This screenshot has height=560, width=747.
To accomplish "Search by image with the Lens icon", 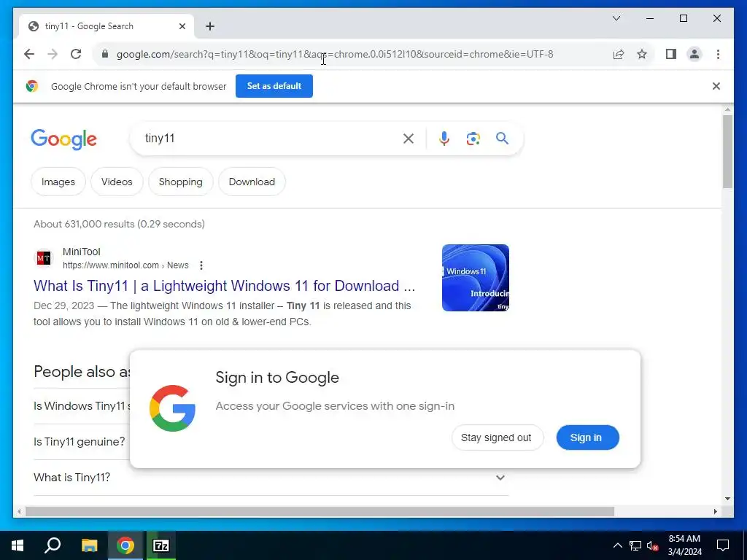I will coord(473,139).
